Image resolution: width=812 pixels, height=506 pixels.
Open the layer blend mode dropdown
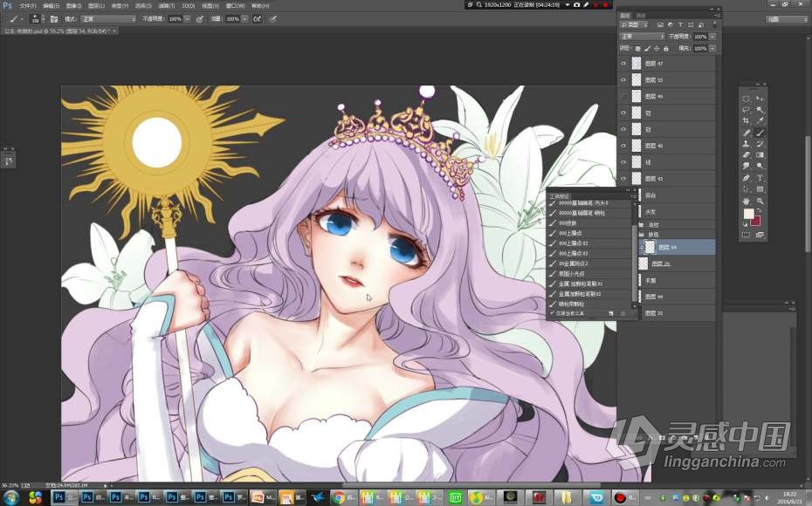coord(642,37)
